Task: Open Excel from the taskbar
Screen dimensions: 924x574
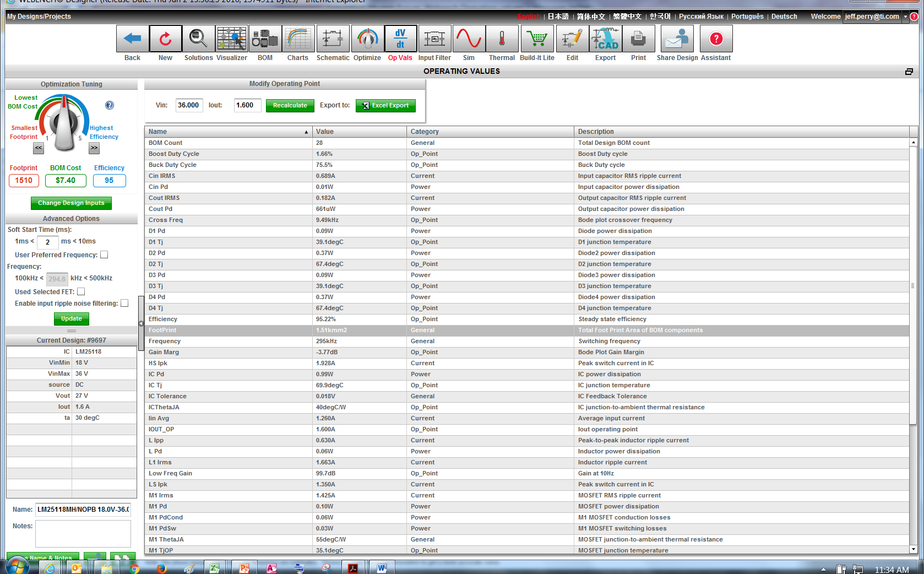Action: (x=214, y=568)
